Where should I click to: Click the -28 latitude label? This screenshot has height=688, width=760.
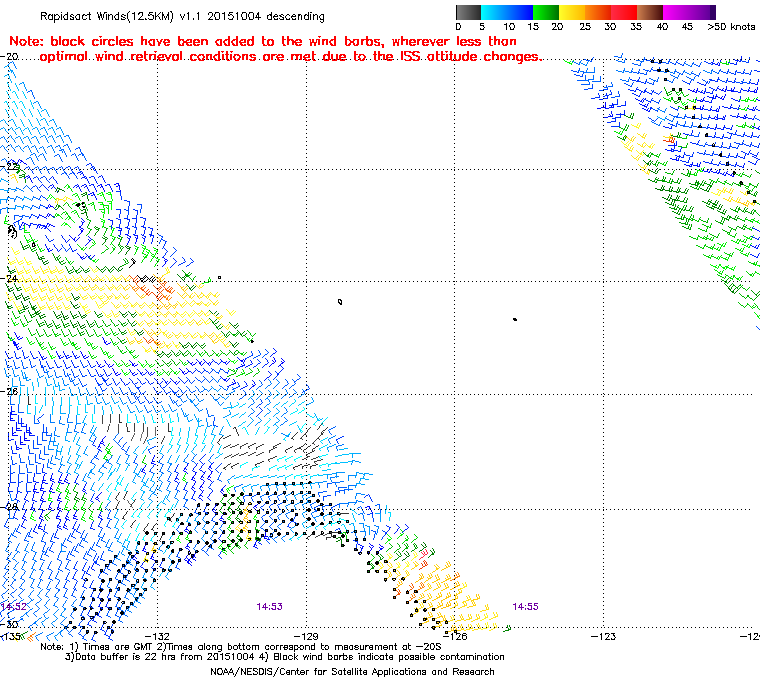click(10, 507)
